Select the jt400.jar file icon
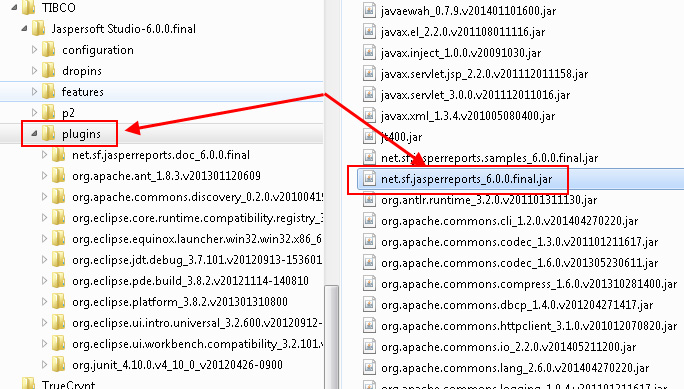 (x=369, y=136)
